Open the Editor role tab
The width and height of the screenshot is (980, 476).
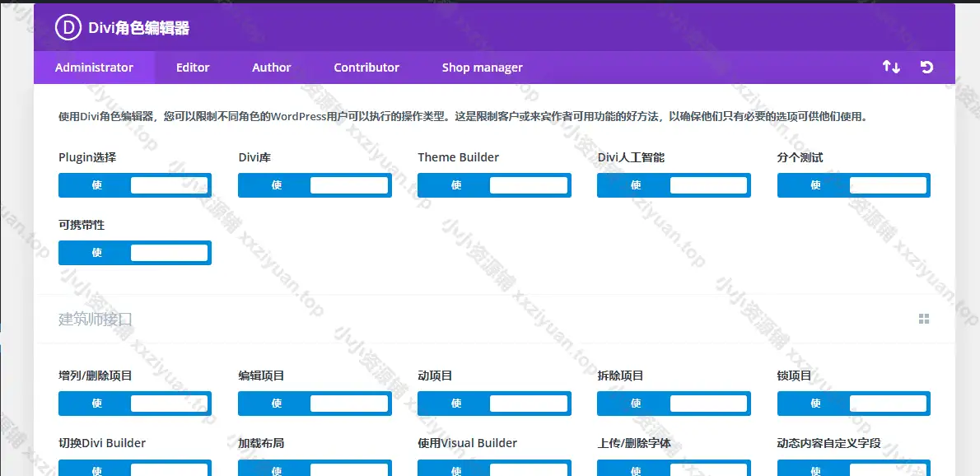click(x=193, y=68)
